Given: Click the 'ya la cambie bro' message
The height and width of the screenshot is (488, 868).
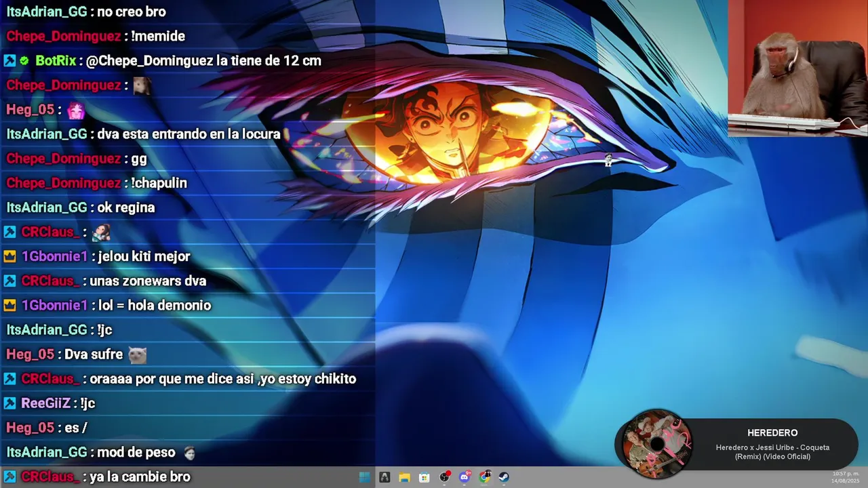Looking at the screenshot, I should [x=140, y=476].
